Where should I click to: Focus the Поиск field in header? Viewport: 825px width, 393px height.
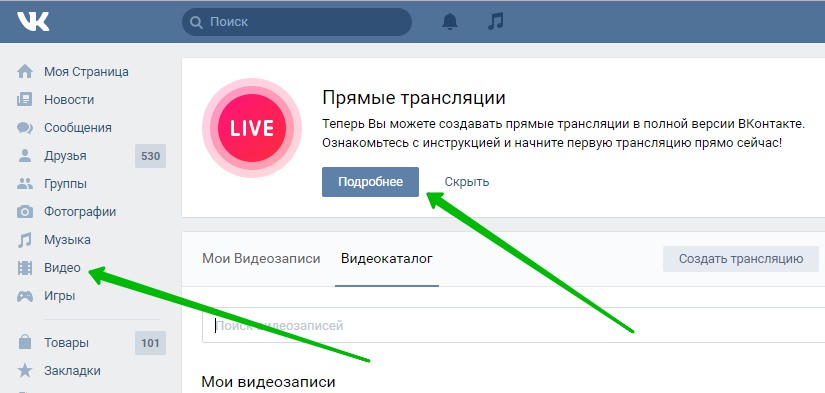coord(297,22)
